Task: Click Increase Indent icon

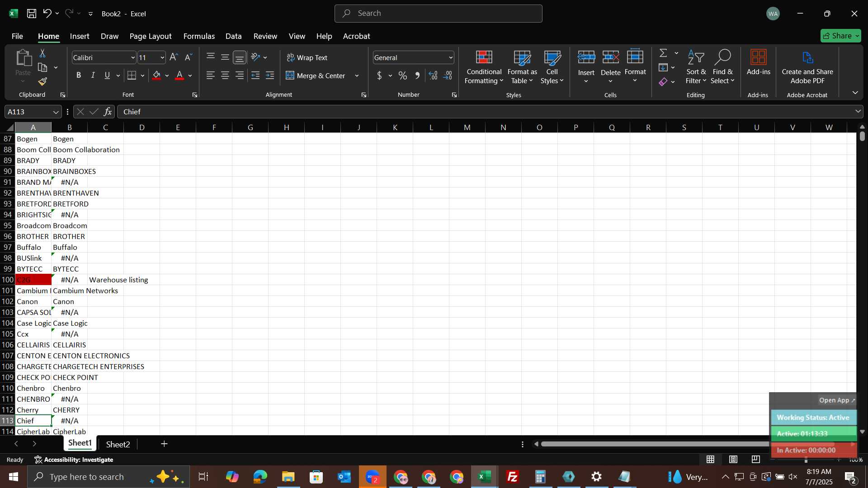Action: [x=270, y=75]
